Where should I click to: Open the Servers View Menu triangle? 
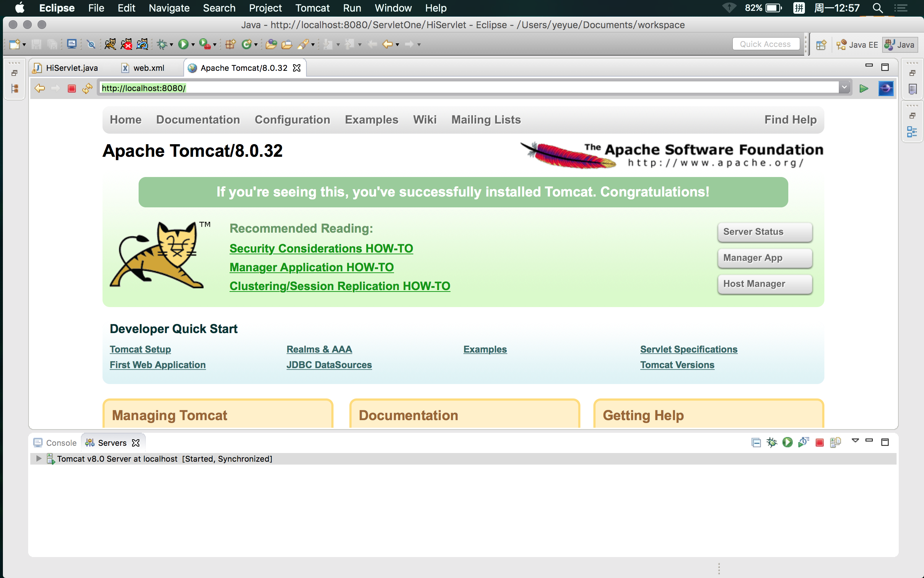855,441
